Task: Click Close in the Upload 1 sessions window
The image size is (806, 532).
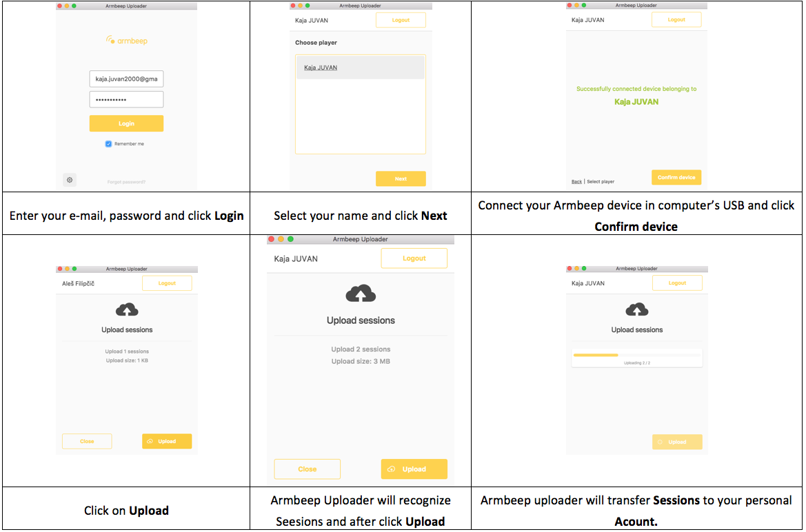Action: (87, 441)
